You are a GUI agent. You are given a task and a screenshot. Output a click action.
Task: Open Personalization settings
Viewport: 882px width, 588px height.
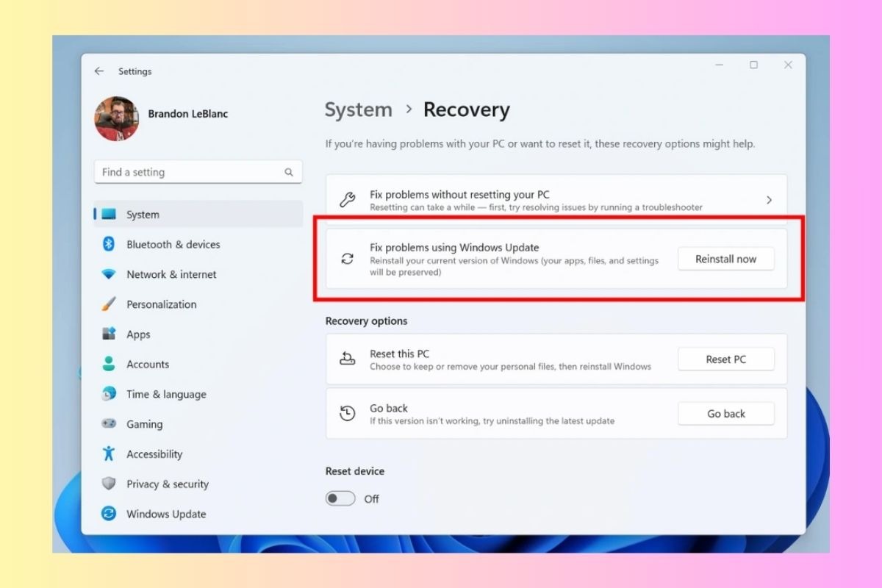(x=198, y=304)
